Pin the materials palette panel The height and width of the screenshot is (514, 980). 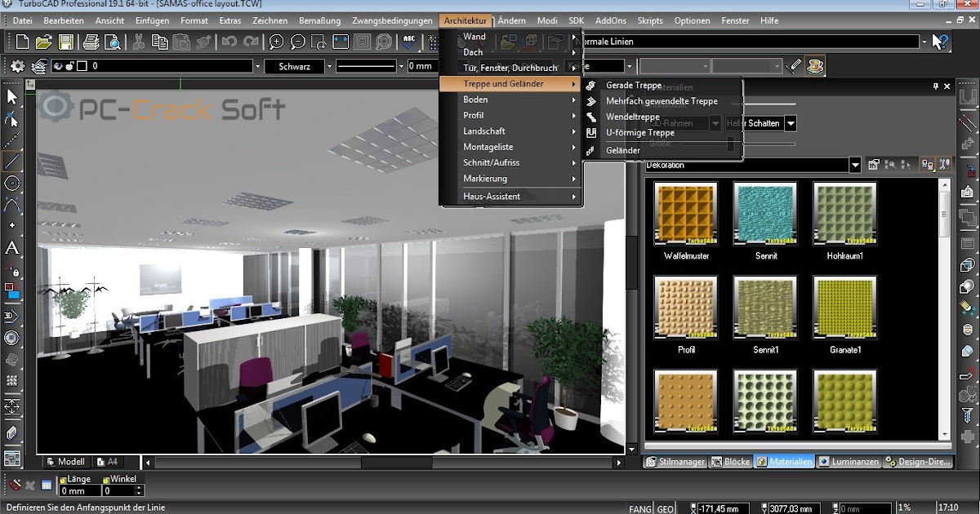click(x=936, y=86)
